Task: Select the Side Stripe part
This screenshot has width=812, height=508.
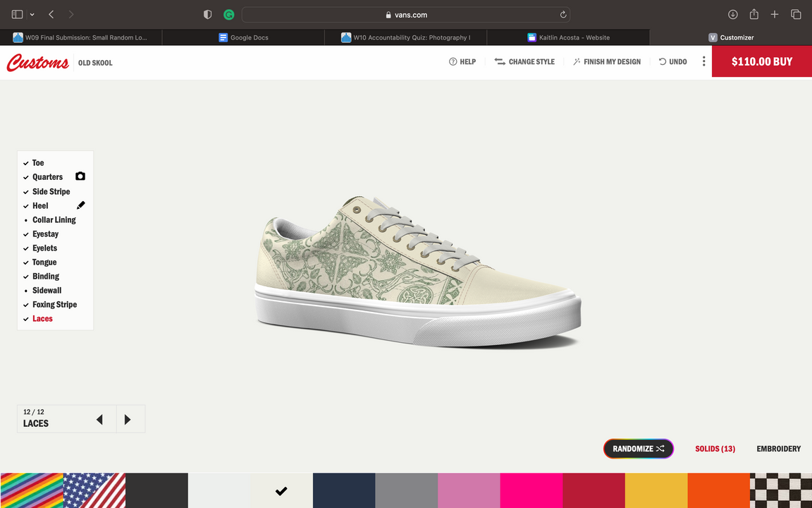Action: click(x=51, y=191)
